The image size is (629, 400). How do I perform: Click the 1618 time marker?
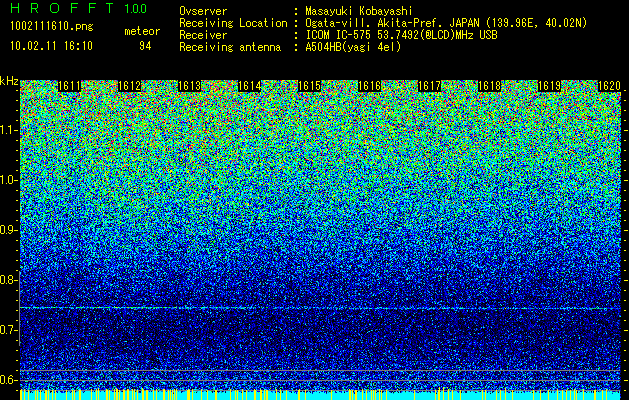[489, 86]
